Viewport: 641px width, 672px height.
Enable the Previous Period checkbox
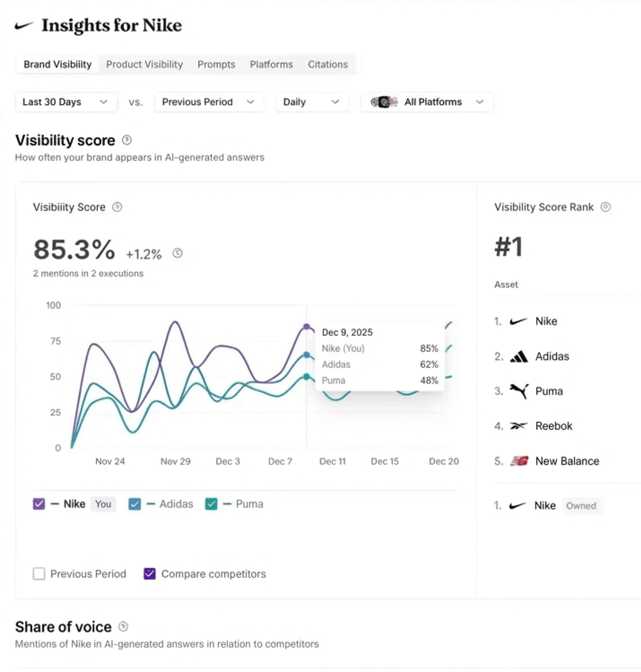(39, 574)
